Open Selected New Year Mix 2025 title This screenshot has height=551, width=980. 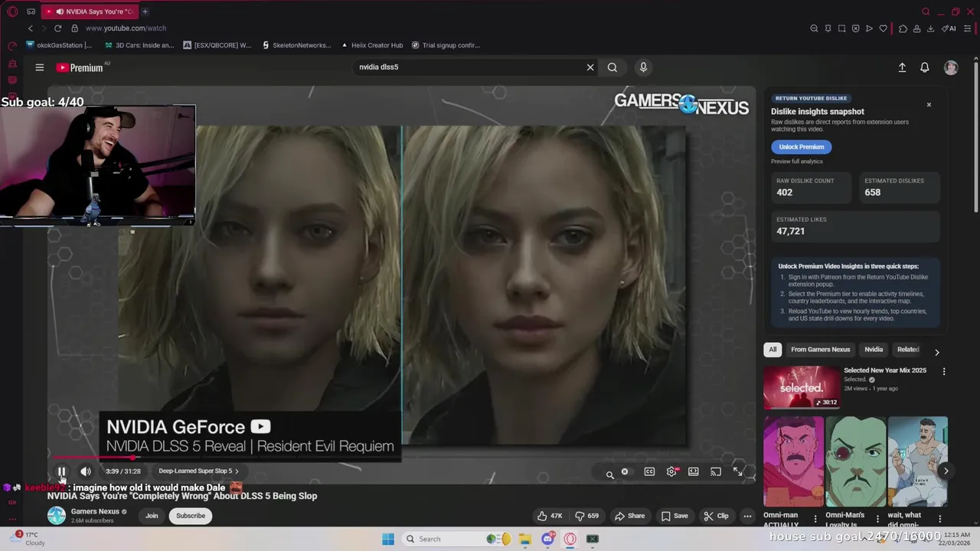[x=885, y=370]
